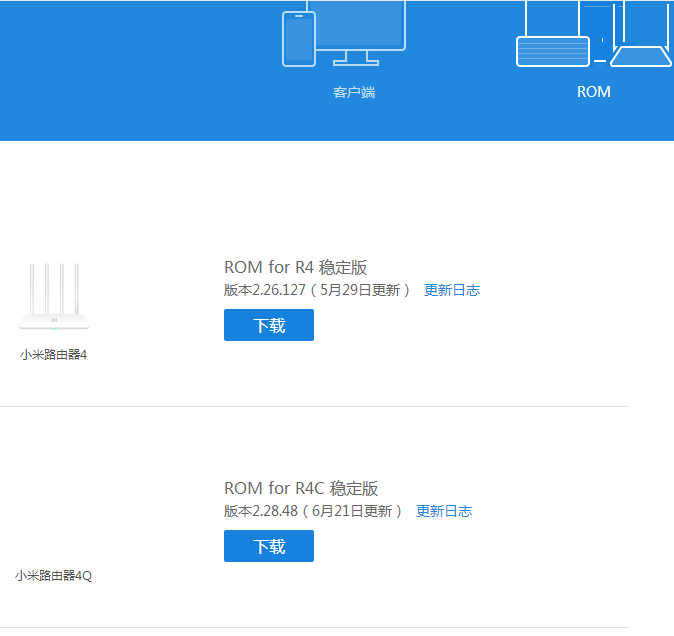674x636 pixels.
Task: Click the ROM for R4C 稳定版 title
Action: 301,488
